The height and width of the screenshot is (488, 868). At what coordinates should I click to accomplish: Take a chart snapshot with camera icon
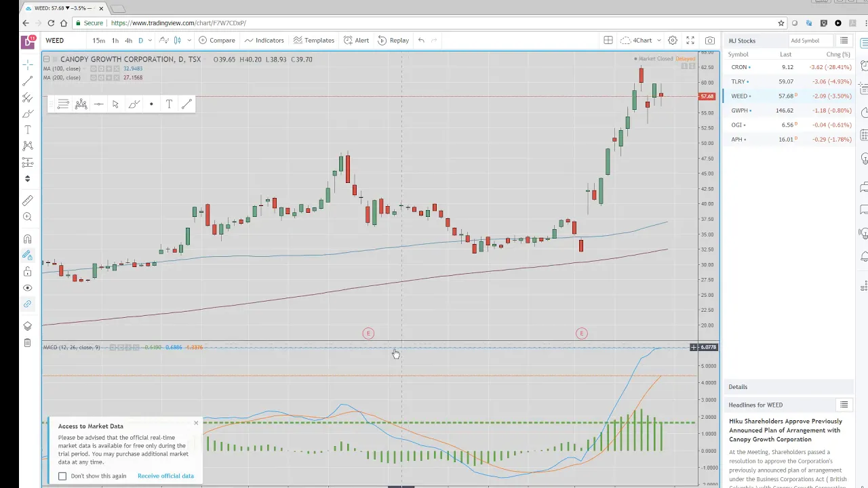coord(710,41)
